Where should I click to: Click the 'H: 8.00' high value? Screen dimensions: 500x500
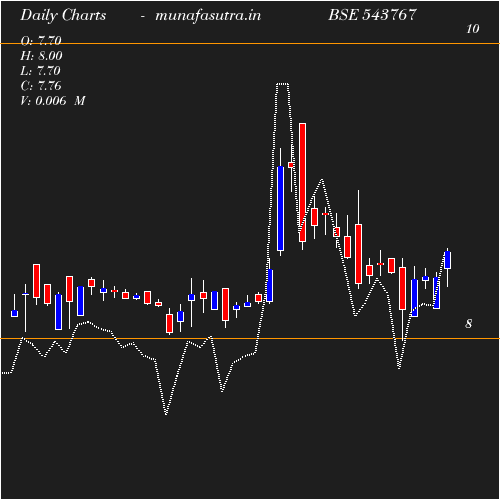coord(41,56)
